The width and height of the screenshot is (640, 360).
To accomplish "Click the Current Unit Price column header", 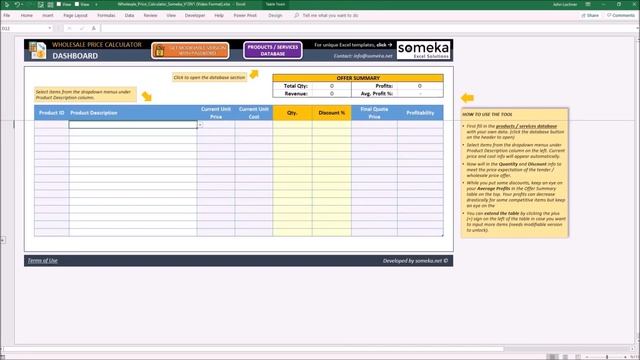I will point(216,113).
